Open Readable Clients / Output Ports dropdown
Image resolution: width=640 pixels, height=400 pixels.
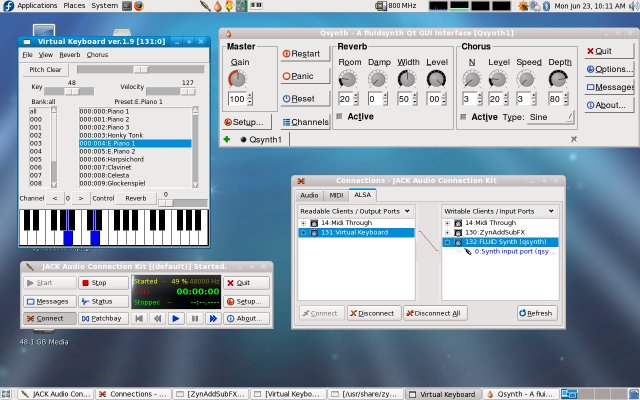click(356, 211)
